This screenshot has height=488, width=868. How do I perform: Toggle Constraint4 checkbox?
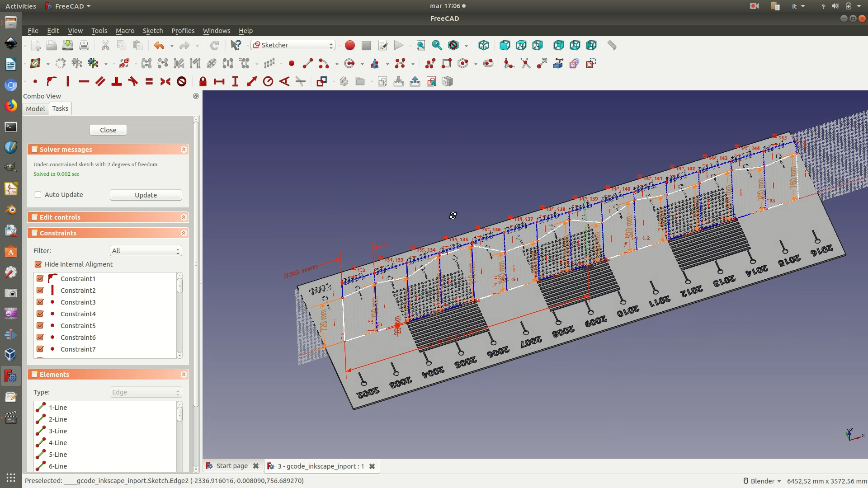pos(40,314)
